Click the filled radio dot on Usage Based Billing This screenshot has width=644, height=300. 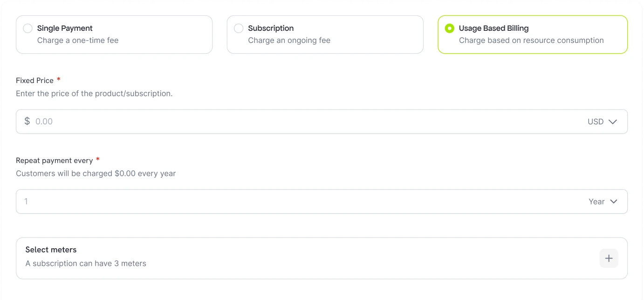pyautogui.click(x=449, y=28)
